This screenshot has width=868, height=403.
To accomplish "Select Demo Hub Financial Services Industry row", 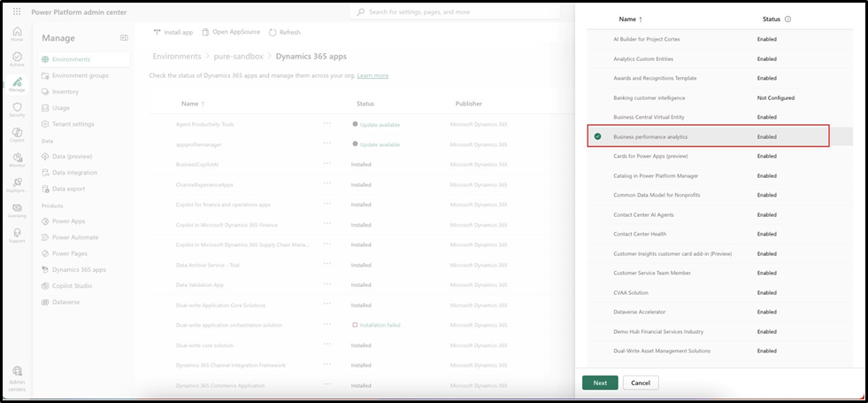I will 719,331.
